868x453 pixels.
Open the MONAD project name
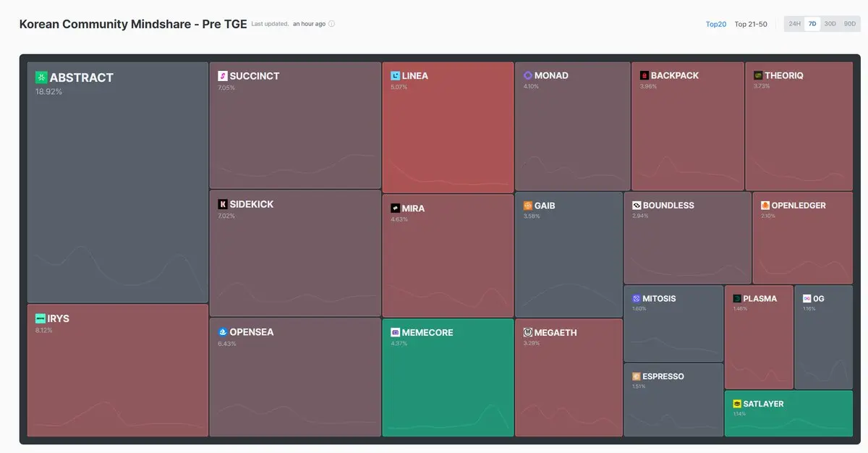[x=551, y=75]
